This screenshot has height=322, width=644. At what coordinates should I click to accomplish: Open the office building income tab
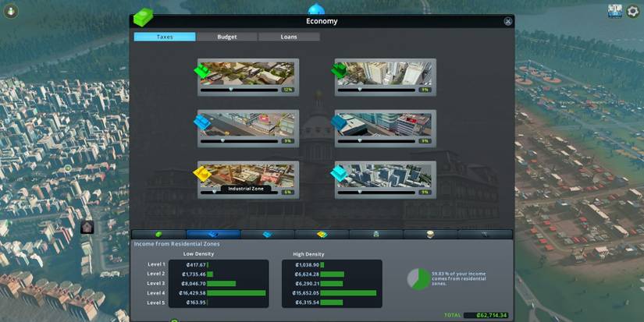pos(375,234)
